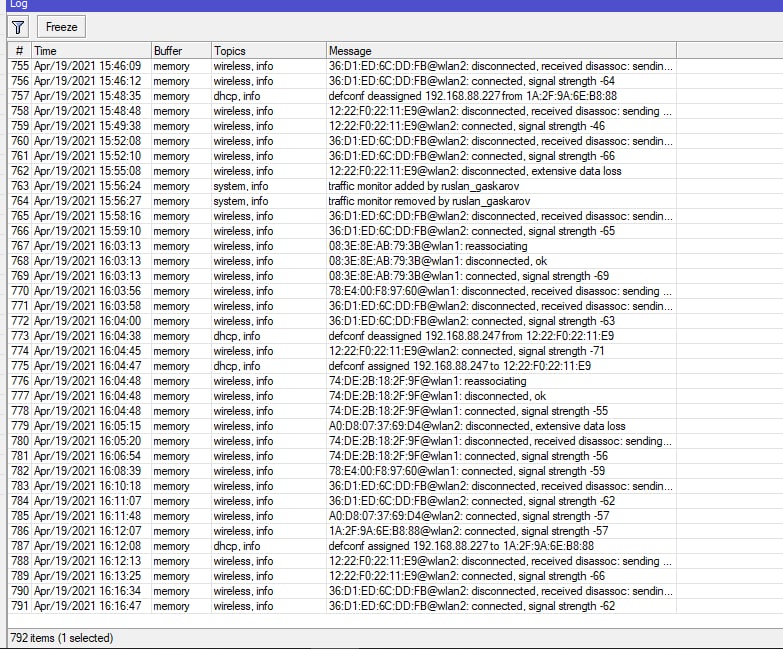This screenshot has width=783, height=649.
Task: Select the row timed Apr/19/2021 15:58:16
Action: point(342,216)
